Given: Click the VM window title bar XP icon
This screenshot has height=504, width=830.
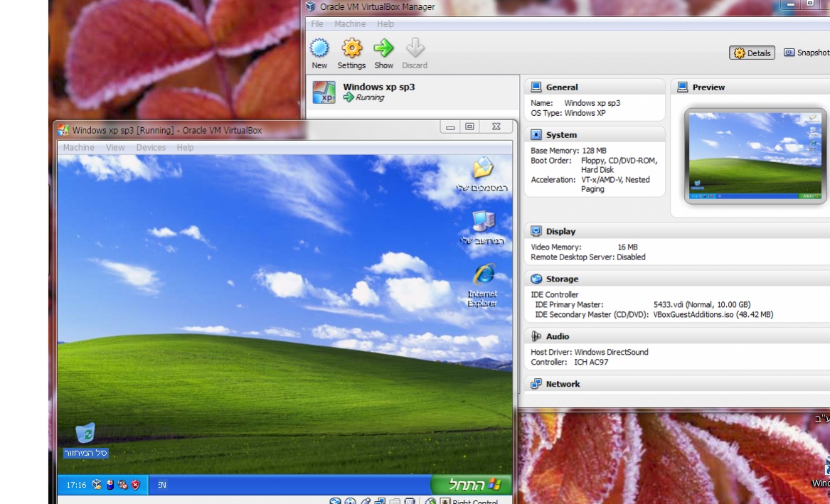Looking at the screenshot, I should (63, 129).
